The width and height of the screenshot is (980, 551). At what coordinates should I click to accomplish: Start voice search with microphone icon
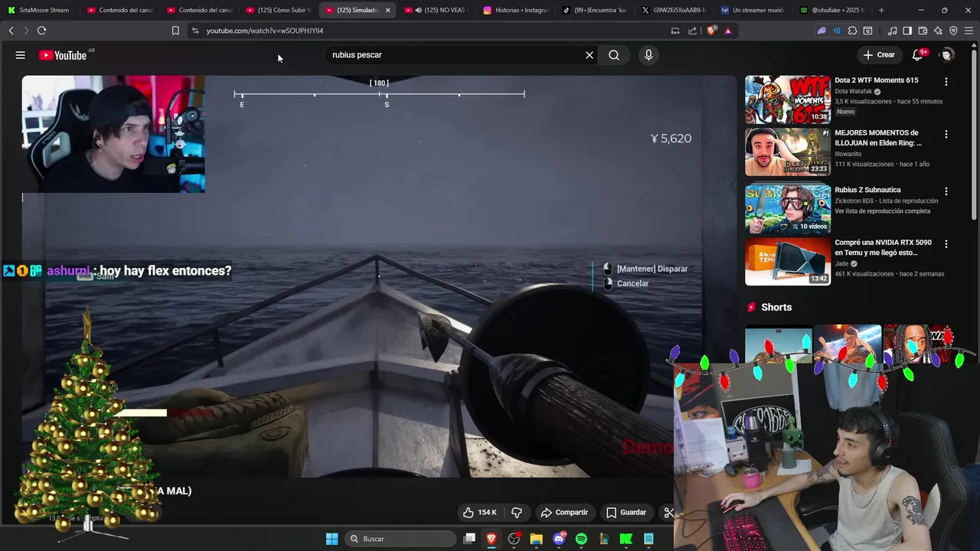(x=648, y=55)
